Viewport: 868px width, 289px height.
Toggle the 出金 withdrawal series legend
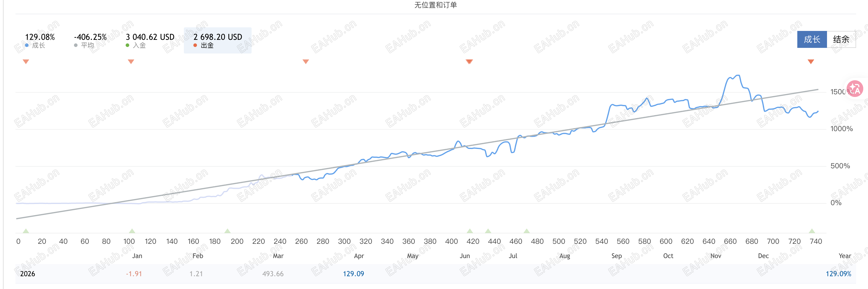pyautogui.click(x=217, y=40)
